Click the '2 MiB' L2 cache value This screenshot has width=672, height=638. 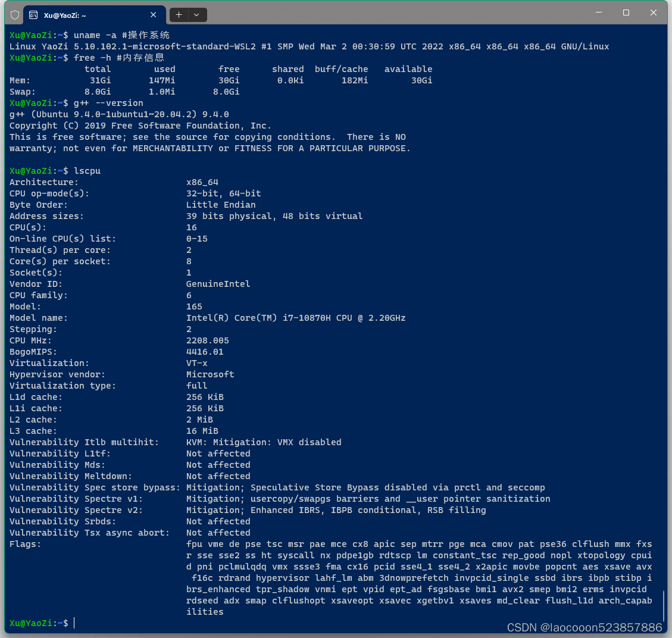[199, 420]
